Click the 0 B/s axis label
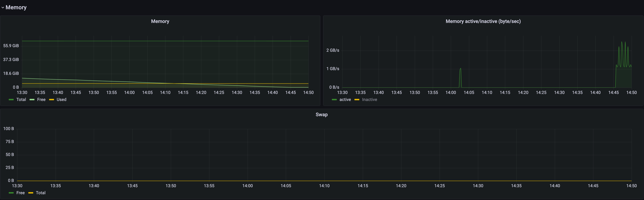 (334, 87)
